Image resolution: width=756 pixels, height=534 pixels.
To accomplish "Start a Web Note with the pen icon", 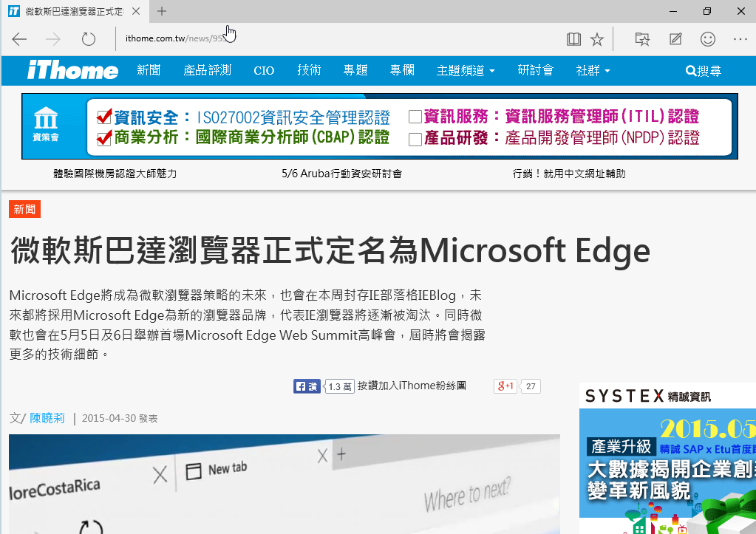I will (x=675, y=38).
